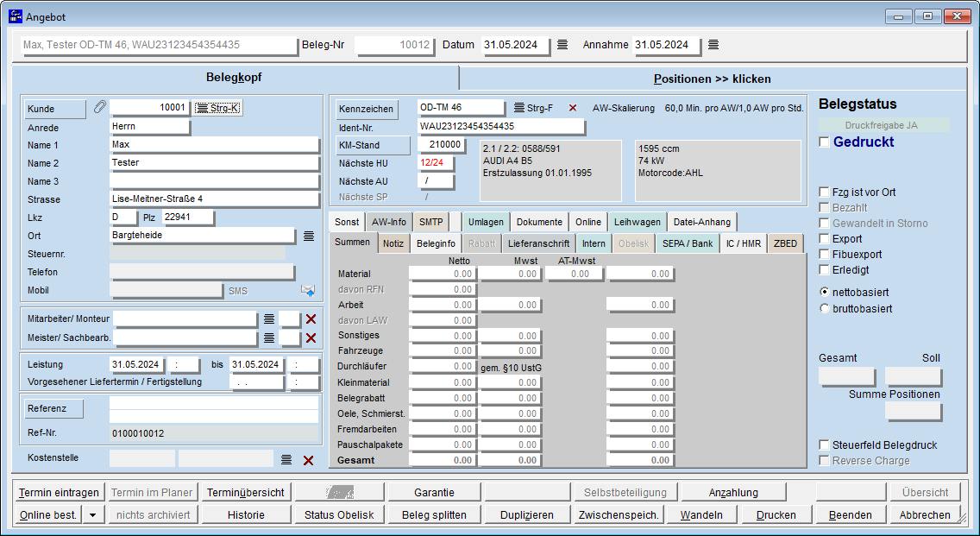Open the Mitarbeiter/Monteur selection list icon

[269, 319]
